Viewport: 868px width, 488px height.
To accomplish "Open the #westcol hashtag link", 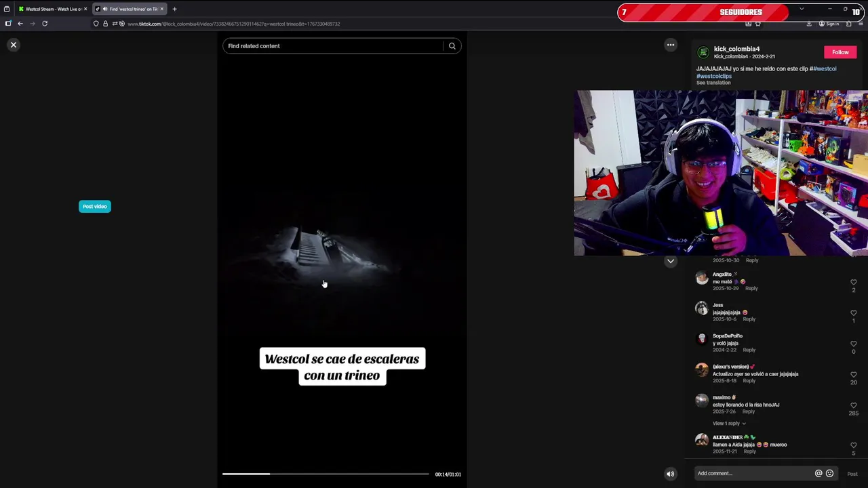I will 824,68.
